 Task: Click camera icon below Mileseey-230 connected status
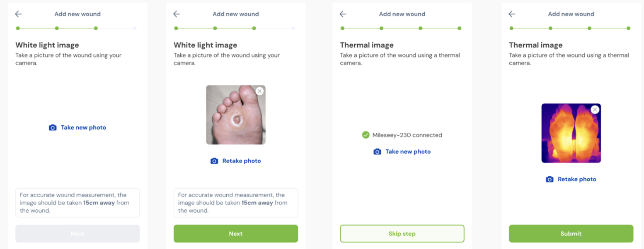point(377,152)
